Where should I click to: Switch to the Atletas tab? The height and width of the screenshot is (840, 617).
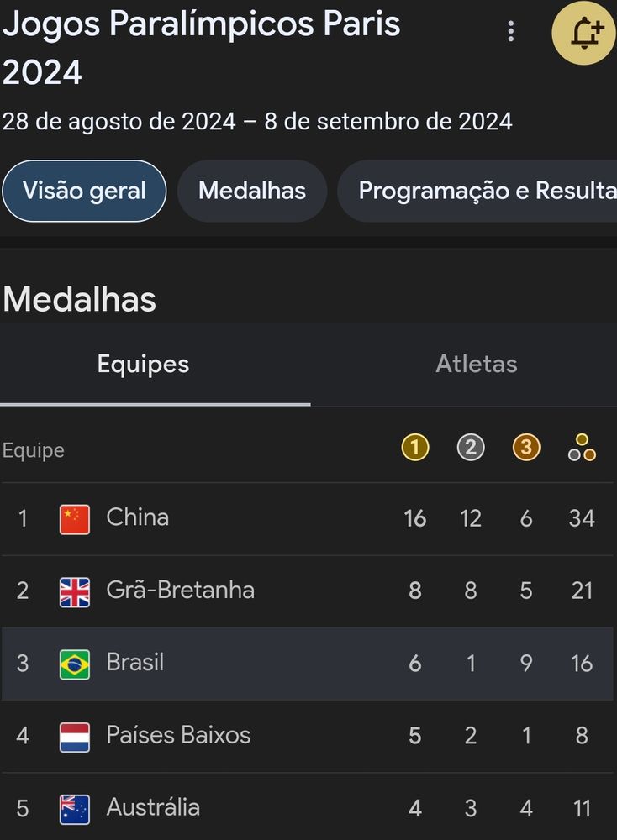pyautogui.click(x=476, y=364)
